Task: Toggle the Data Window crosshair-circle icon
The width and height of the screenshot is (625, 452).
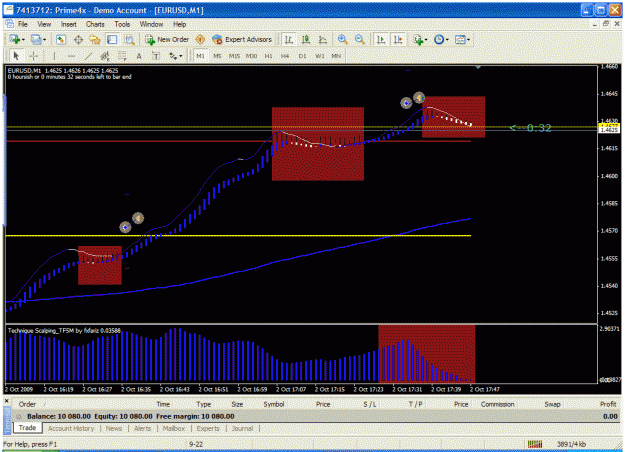Action: 78,39
